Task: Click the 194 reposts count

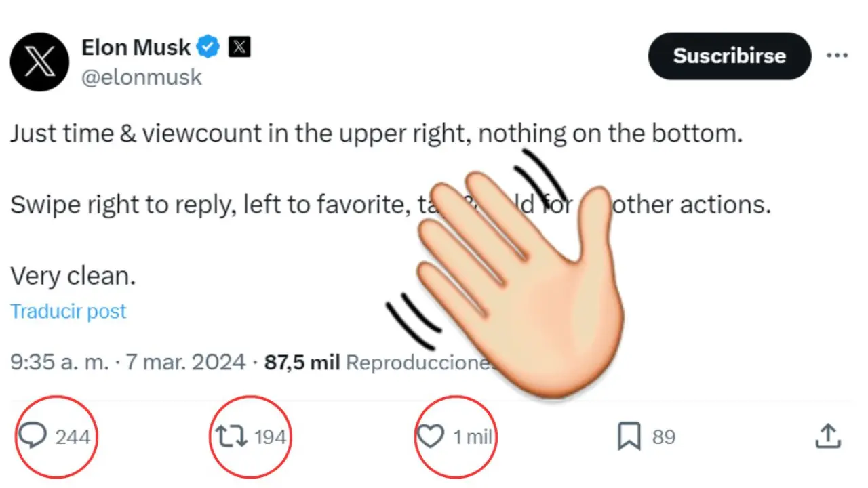Action: click(x=270, y=437)
